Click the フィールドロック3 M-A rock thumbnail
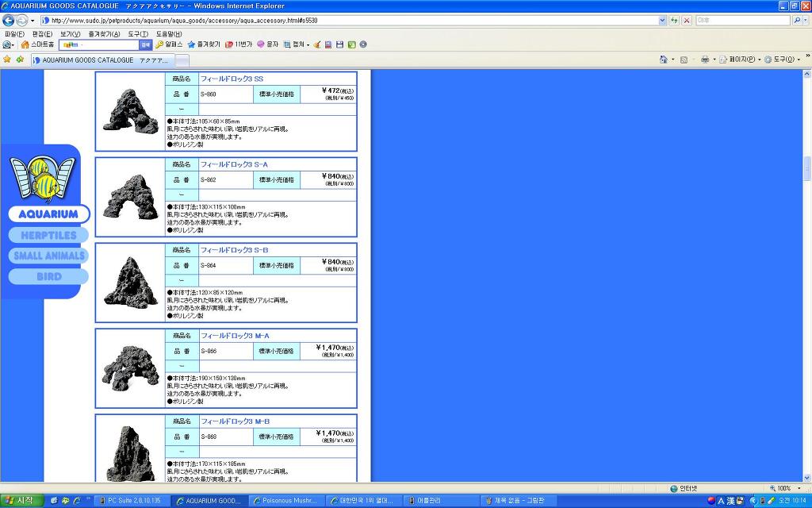Image resolution: width=812 pixels, height=508 pixels. click(x=131, y=368)
